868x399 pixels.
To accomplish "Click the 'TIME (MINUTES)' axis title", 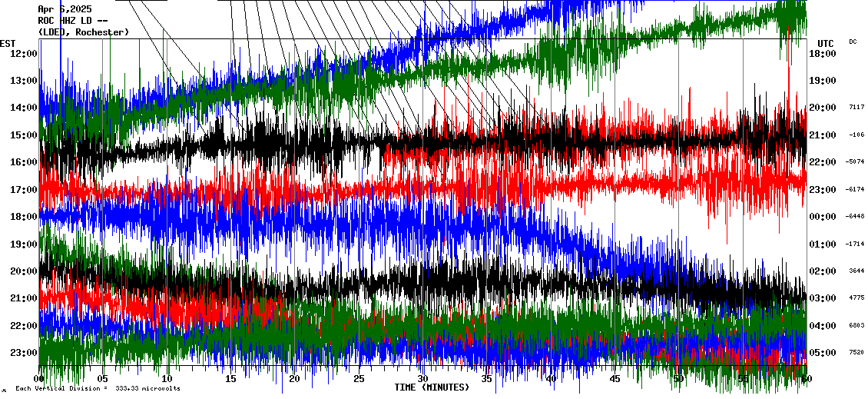I will (432, 387).
